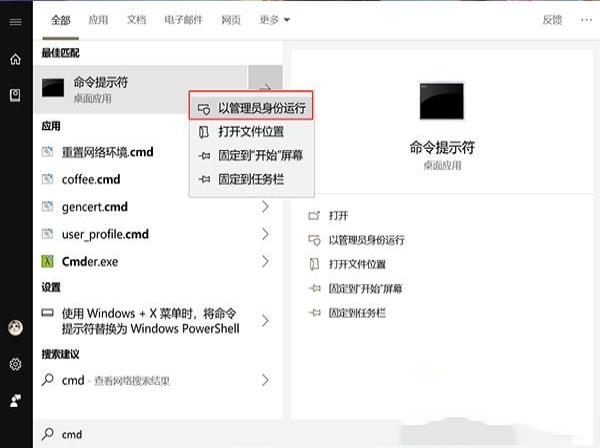
Task: Expand arrow next to gencert.cmd
Action: point(265,207)
